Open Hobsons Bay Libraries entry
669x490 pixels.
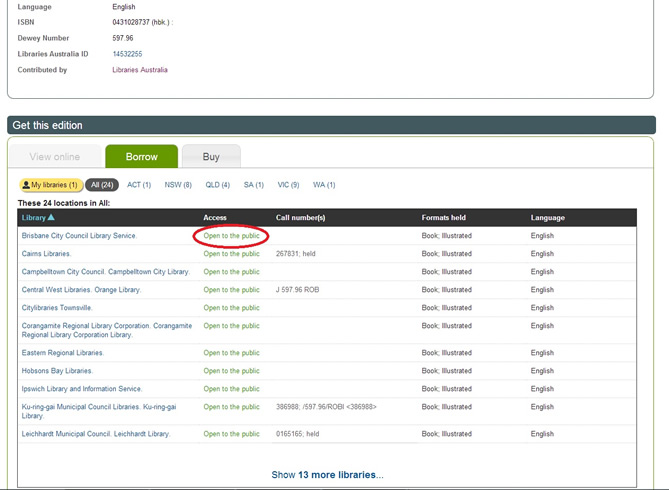coord(57,370)
